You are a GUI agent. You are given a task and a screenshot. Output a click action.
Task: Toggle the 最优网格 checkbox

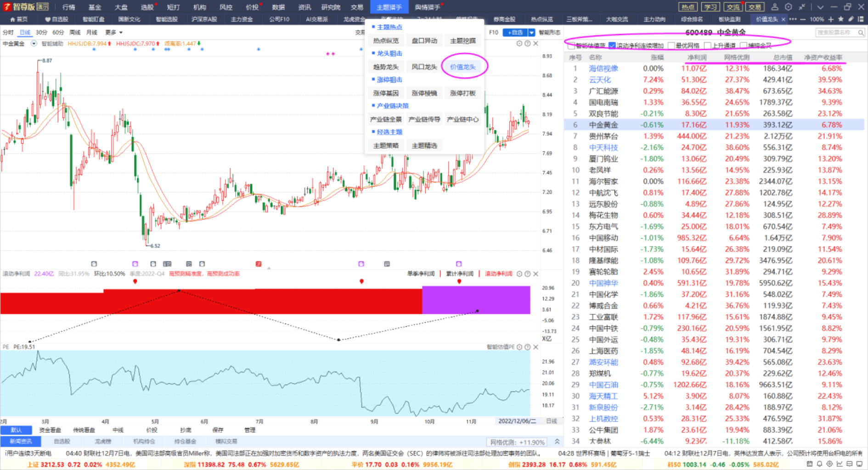point(671,45)
